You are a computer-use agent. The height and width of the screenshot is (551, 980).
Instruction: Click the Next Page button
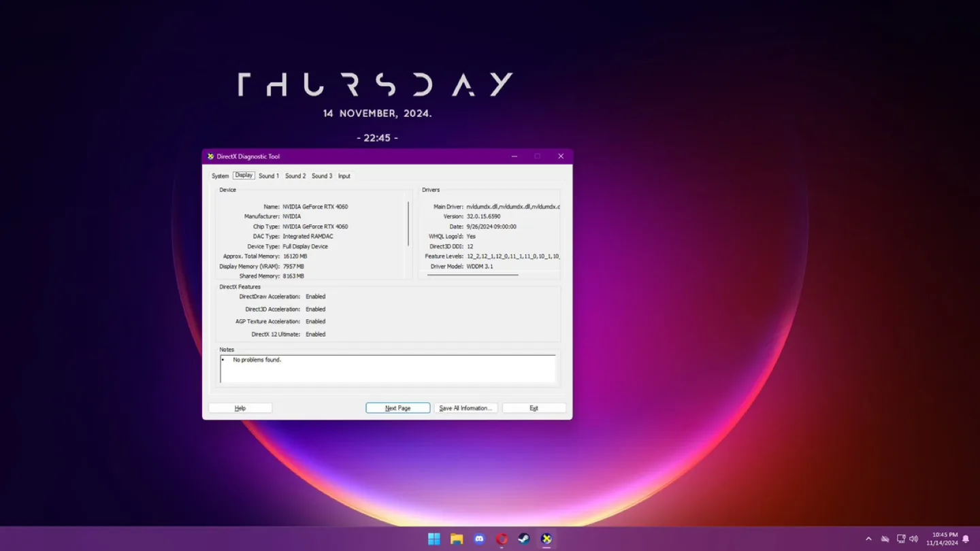point(398,408)
